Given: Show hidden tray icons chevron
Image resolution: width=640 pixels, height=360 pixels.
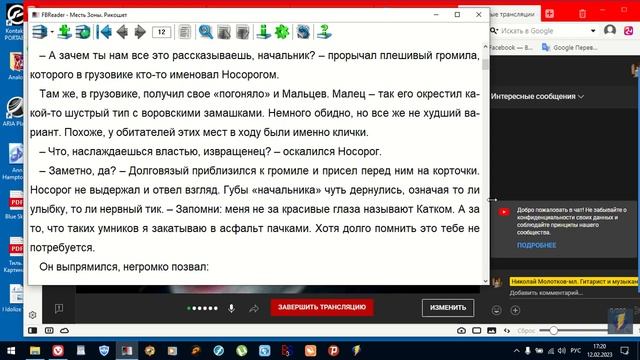Looking at the screenshot, I should pyautogui.click(x=516, y=350).
